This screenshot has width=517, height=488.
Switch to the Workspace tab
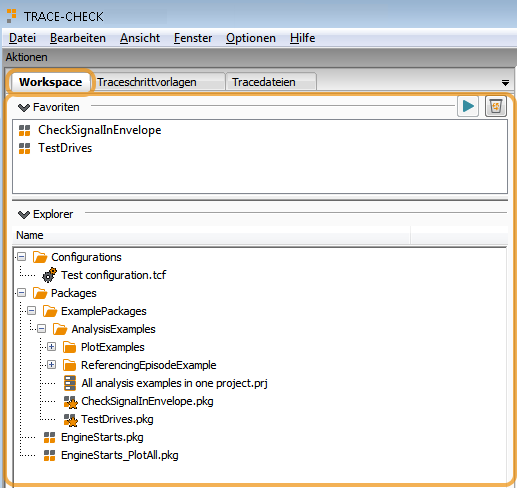click(x=51, y=82)
